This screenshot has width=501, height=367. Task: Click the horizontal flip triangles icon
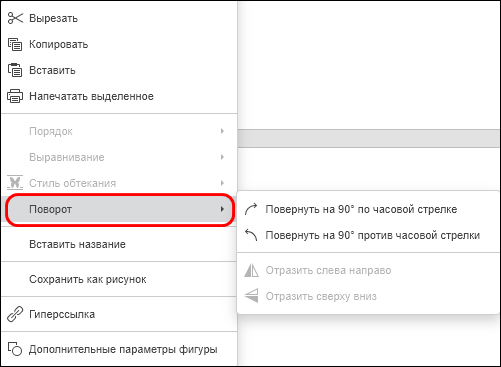click(251, 270)
